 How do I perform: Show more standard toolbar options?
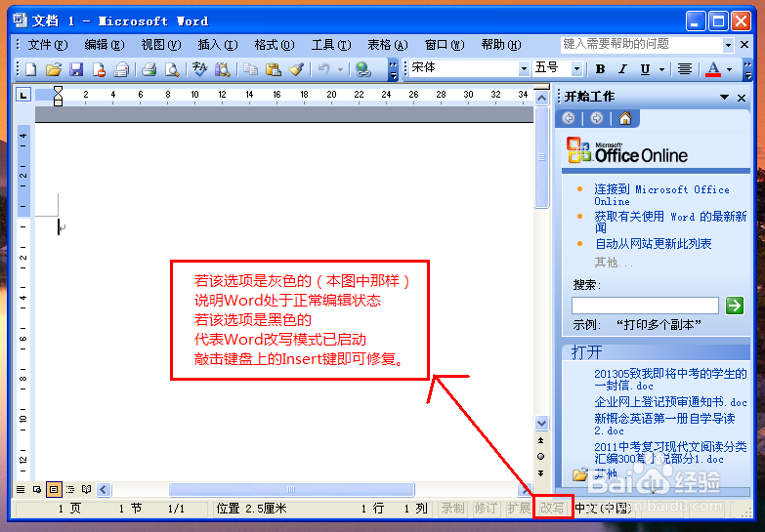pos(393,69)
